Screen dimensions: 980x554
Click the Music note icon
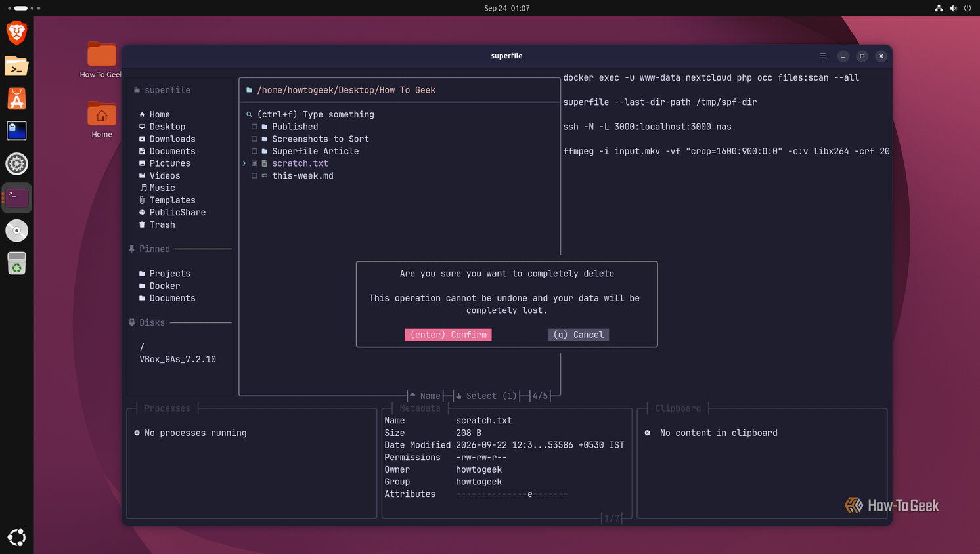tap(143, 188)
